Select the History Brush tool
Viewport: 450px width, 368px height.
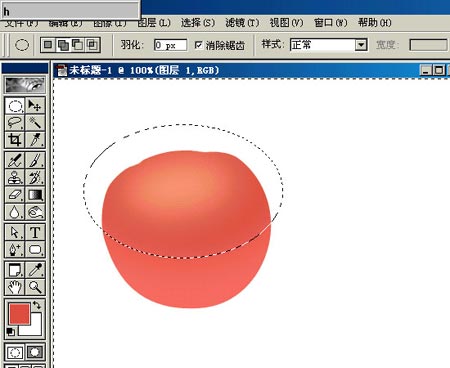tap(35, 177)
